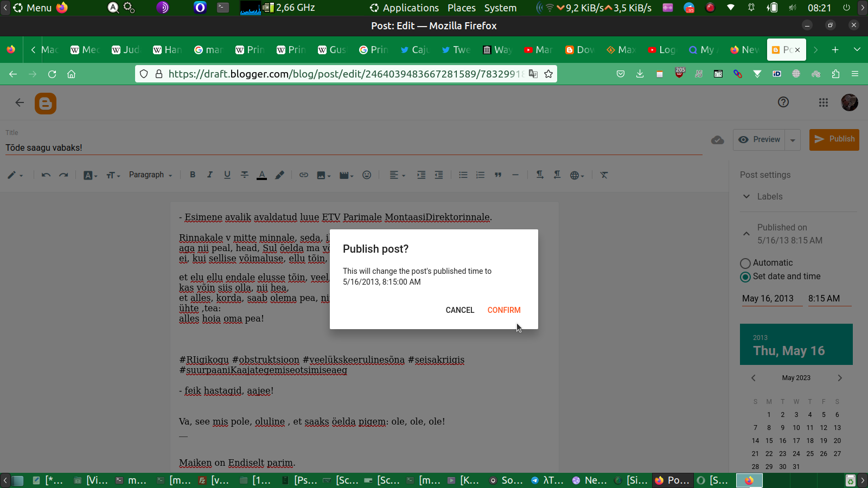
Task: Select the Automatic publish time option
Action: pos(745,263)
